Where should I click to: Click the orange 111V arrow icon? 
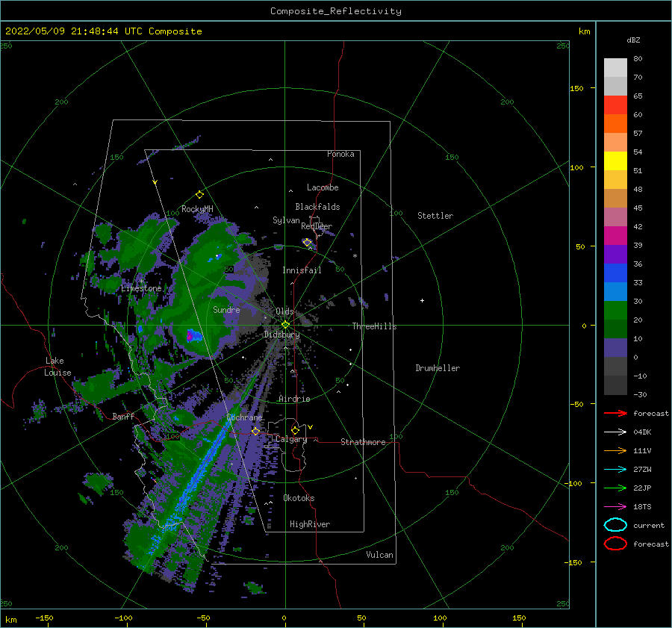tap(615, 450)
